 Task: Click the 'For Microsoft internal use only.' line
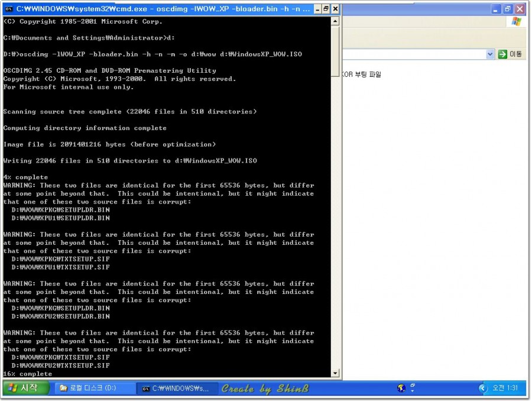pos(69,88)
